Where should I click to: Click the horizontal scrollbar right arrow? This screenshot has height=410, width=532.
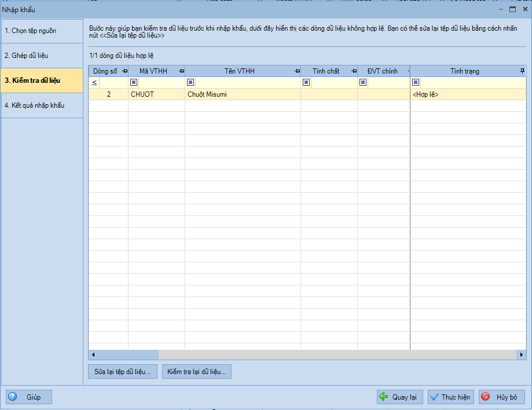[x=522, y=354]
